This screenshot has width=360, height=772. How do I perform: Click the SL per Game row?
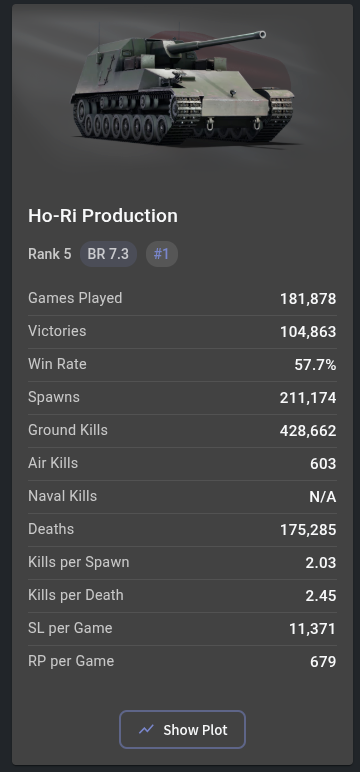coord(182,629)
